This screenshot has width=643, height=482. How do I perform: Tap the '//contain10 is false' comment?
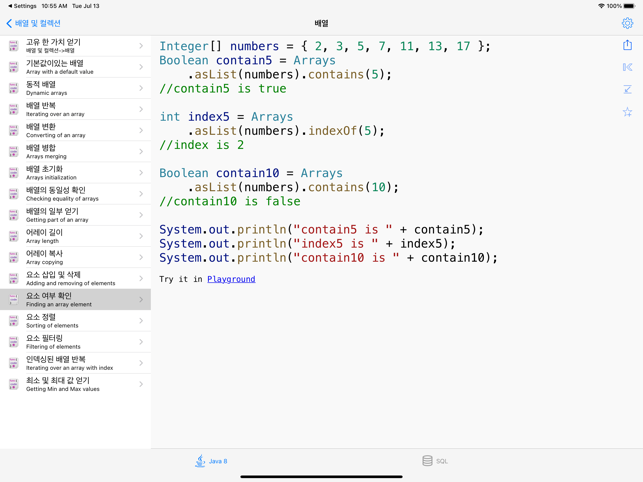230,201
